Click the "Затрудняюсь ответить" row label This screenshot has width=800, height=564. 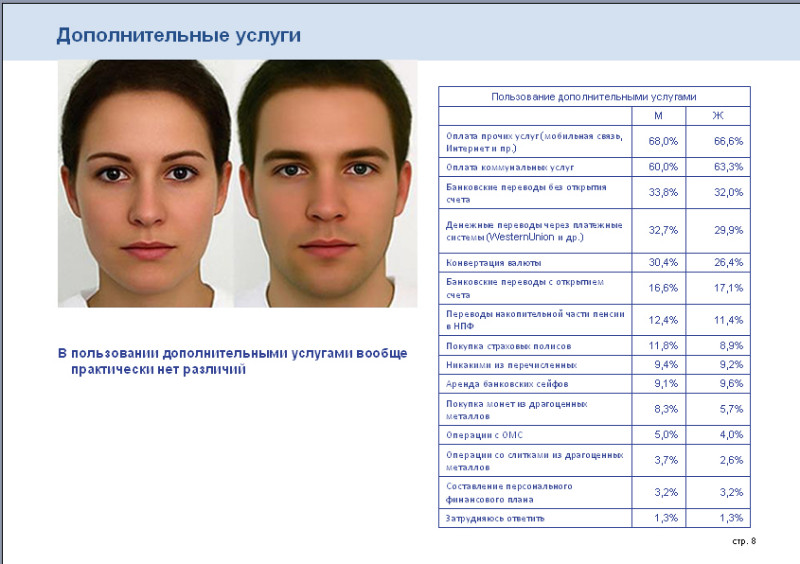497,518
